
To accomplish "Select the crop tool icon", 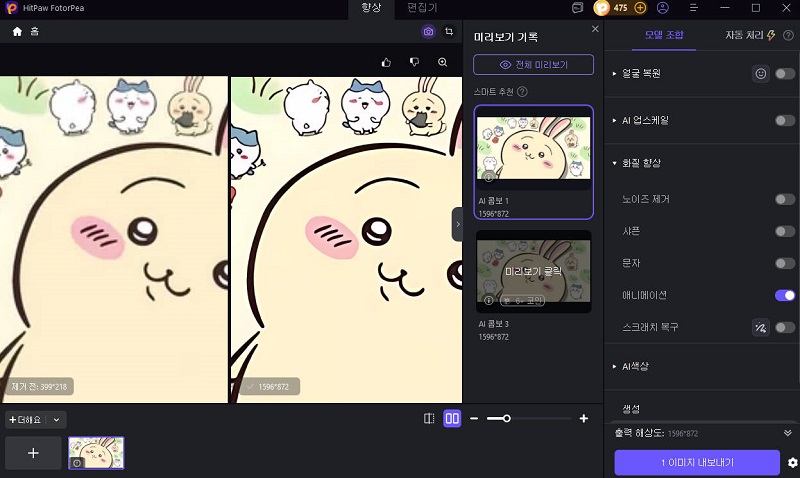I will pyautogui.click(x=449, y=32).
